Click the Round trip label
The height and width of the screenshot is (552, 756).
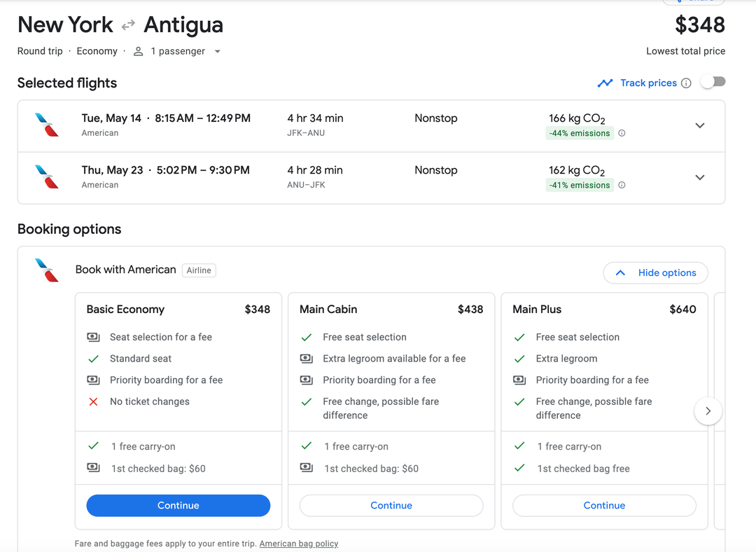click(39, 50)
